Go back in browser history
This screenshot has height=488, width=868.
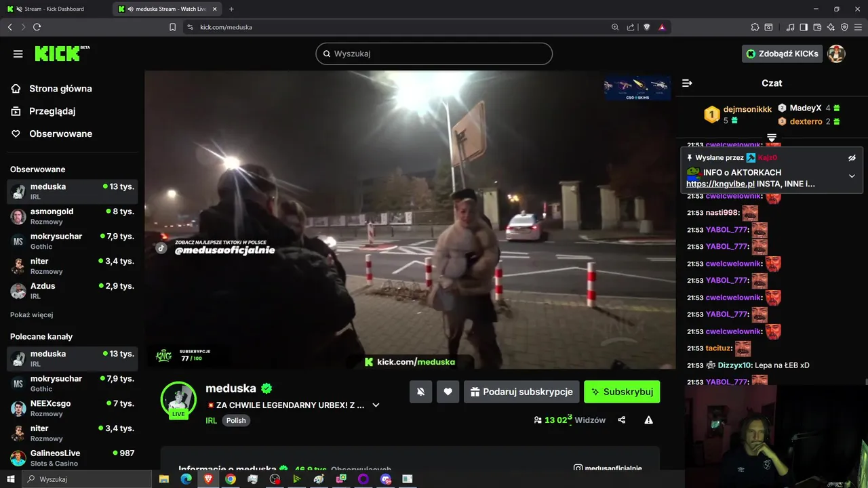coord(9,27)
